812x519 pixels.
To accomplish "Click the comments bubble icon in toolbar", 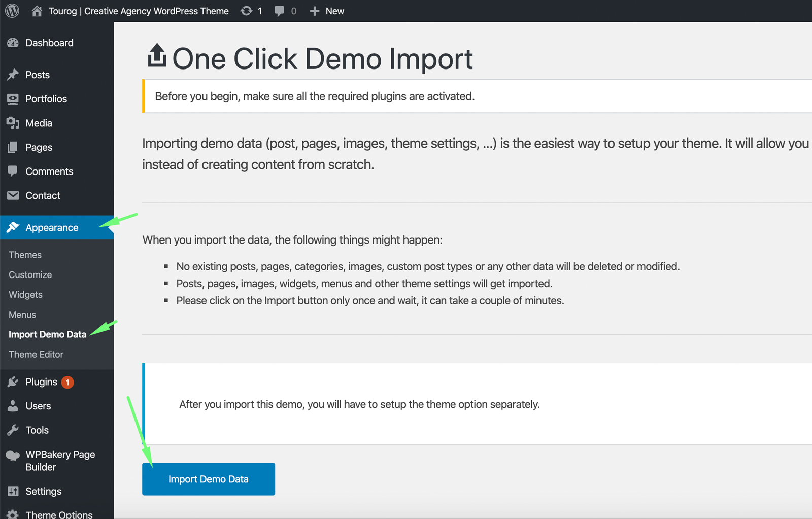I will [x=279, y=11].
